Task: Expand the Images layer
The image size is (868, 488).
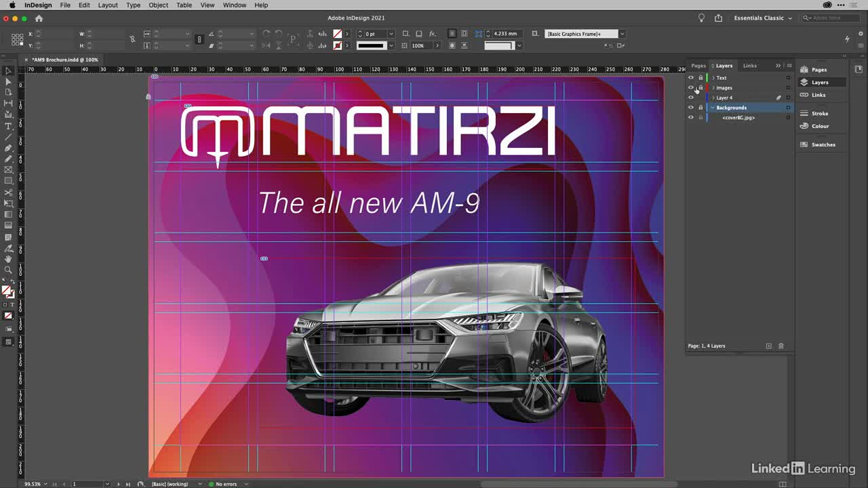Action: [x=713, y=87]
